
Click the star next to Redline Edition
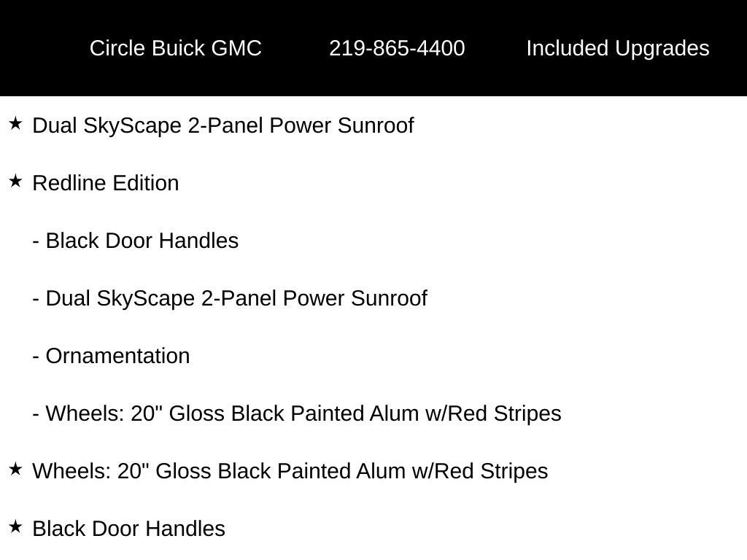tap(15, 182)
